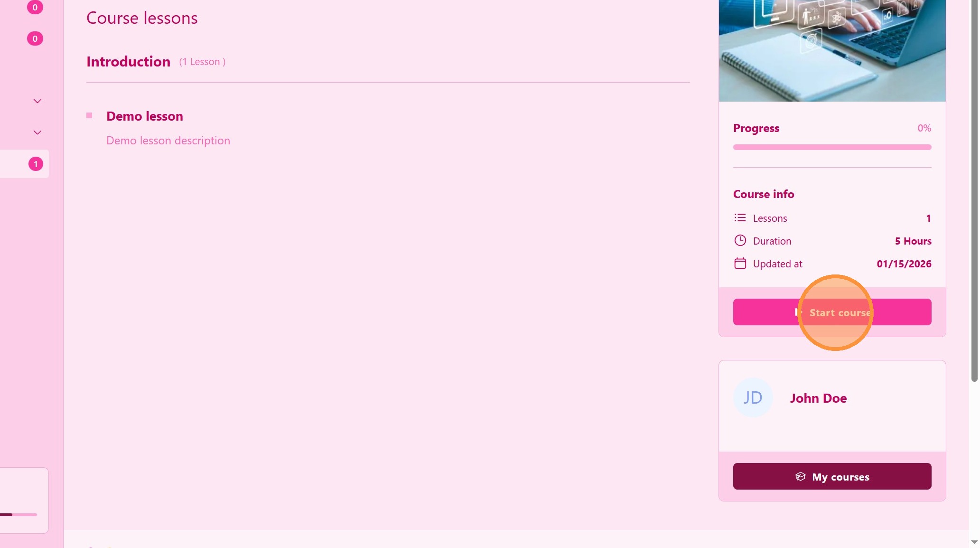The width and height of the screenshot is (980, 548).
Task: Click the course thumbnail image
Action: pos(832,50)
